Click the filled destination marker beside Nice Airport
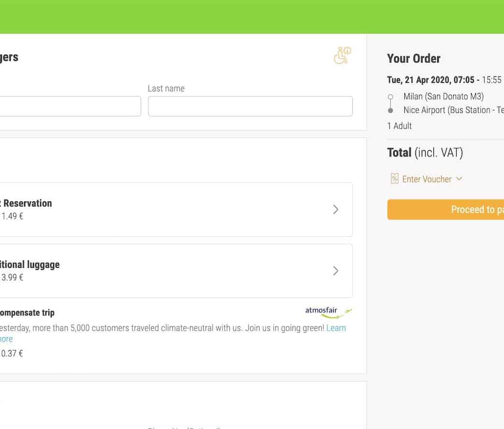 [x=390, y=110]
